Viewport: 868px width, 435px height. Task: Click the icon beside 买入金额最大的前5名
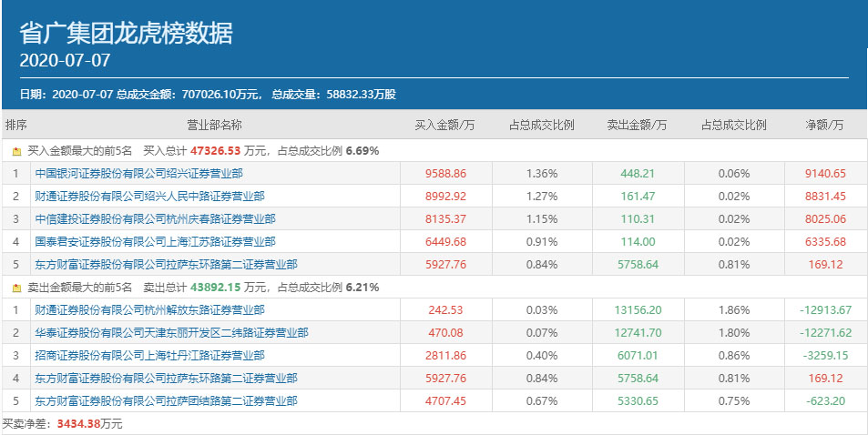point(16,151)
